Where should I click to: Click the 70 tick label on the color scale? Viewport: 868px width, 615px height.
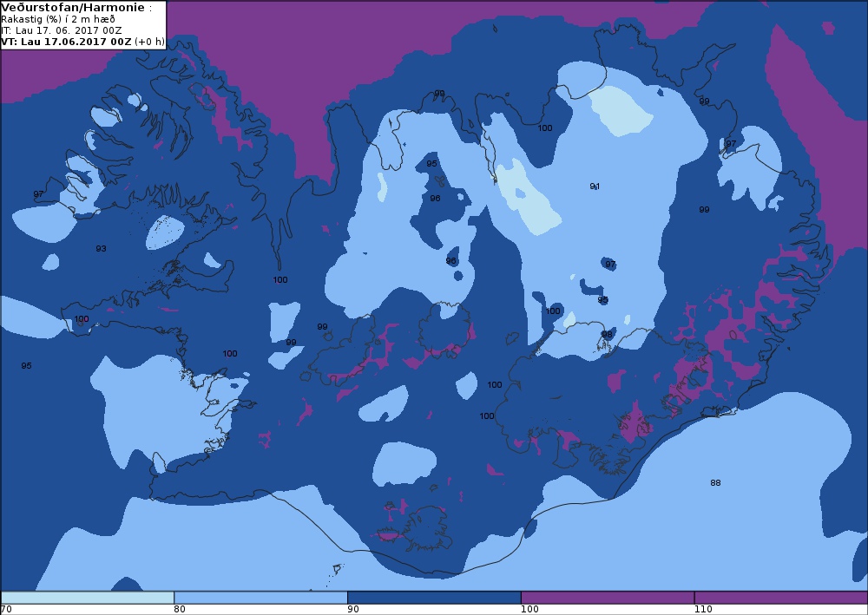6,609
